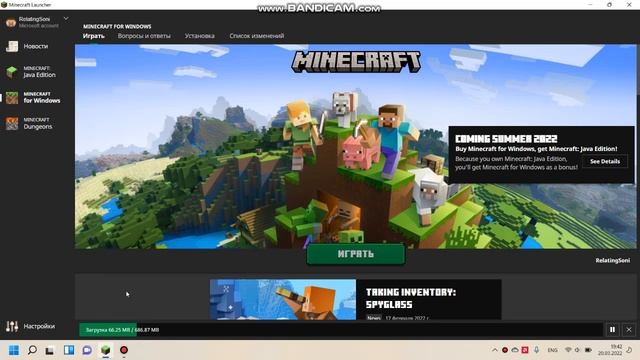Image resolution: width=640 pixels, height=360 pixels.
Task: Open the Wi-Fi network tray icon
Action: 568,350
